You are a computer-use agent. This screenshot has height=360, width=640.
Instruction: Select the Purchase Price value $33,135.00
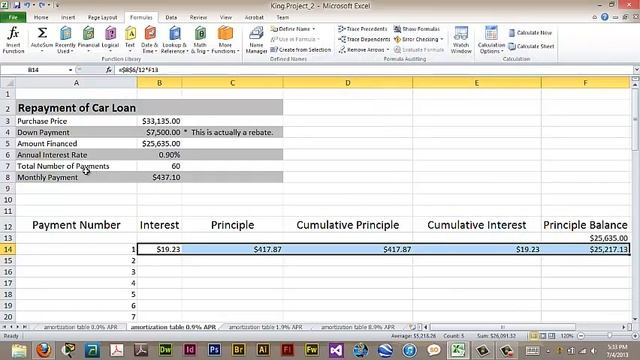click(x=159, y=121)
